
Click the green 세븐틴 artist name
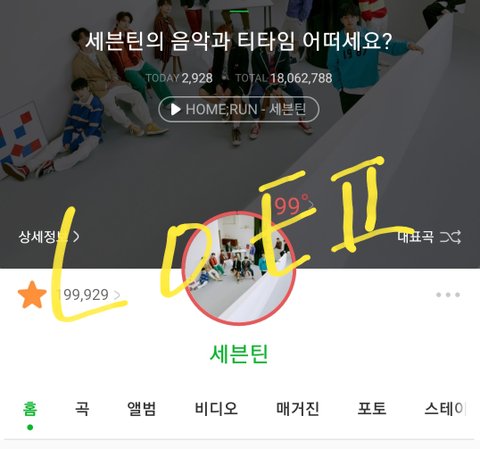[239, 354]
